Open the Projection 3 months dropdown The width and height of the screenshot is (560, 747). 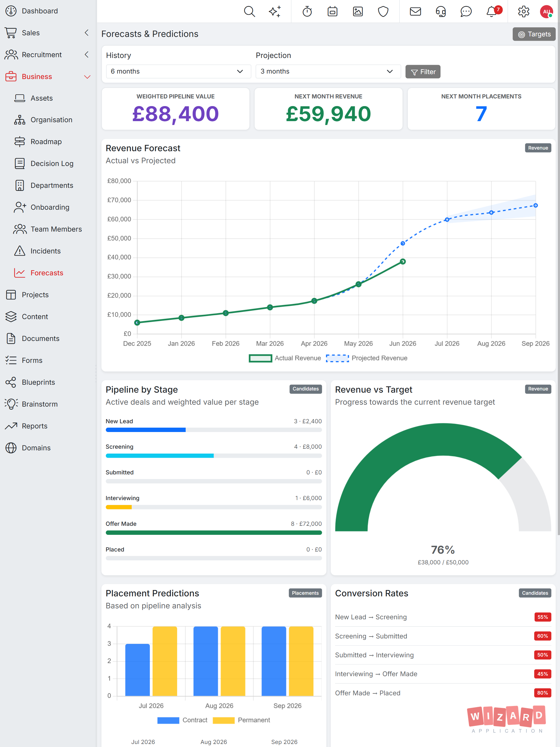click(x=328, y=71)
